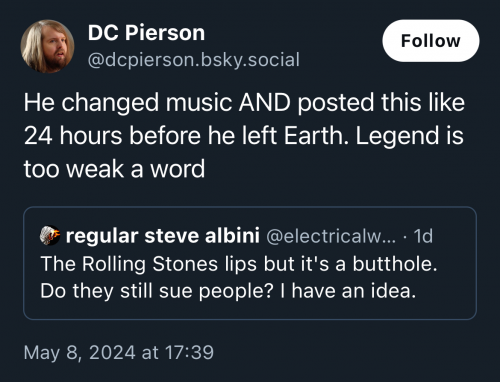Select the main post text about changing music
The width and height of the screenshot is (500, 382).
[244, 135]
